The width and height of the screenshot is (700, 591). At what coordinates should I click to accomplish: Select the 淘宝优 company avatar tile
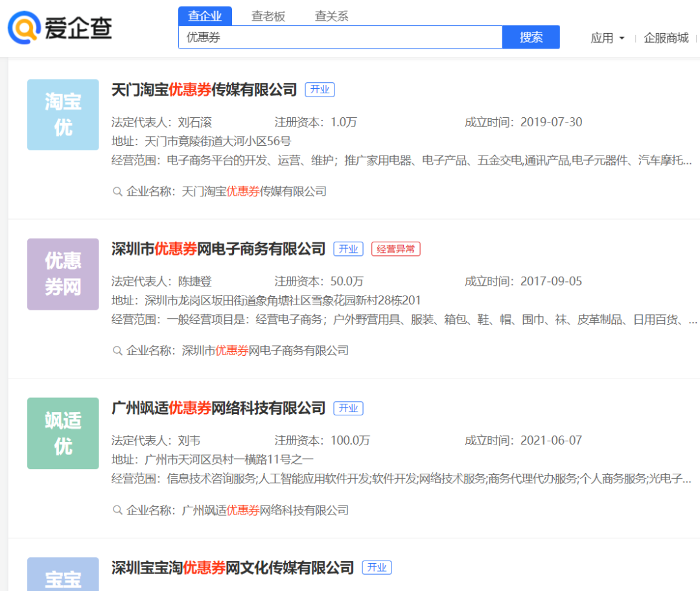63,115
